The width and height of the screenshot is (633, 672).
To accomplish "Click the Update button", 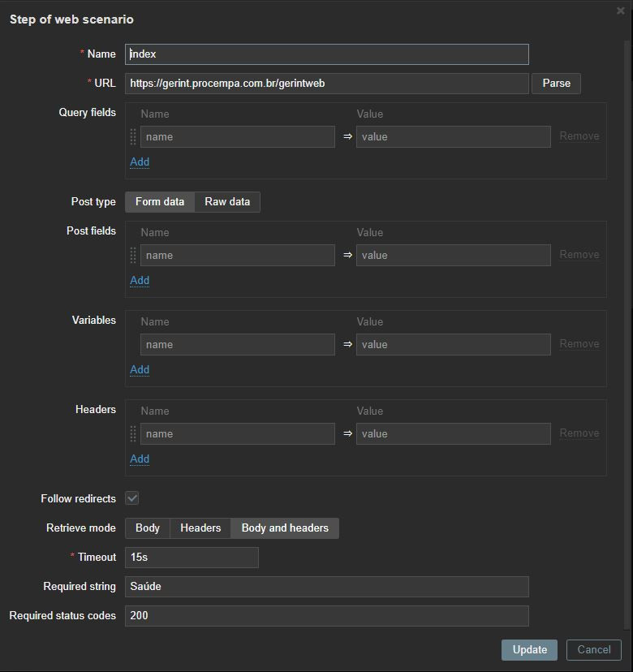I will [x=529, y=650].
